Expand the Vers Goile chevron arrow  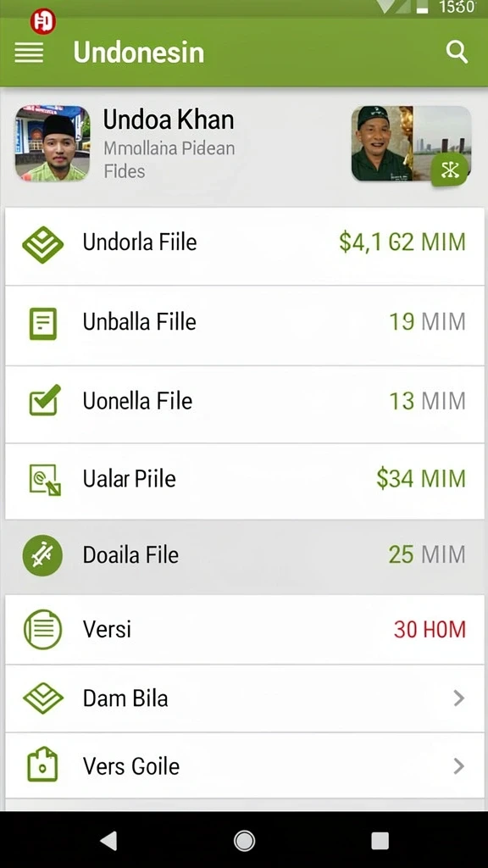pyautogui.click(x=458, y=766)
